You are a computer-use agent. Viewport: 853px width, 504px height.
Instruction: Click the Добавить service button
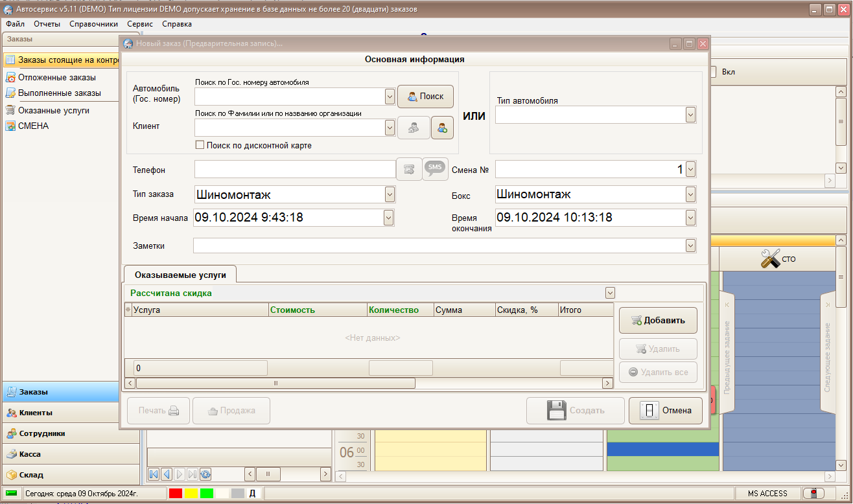[x=658, y=320]
